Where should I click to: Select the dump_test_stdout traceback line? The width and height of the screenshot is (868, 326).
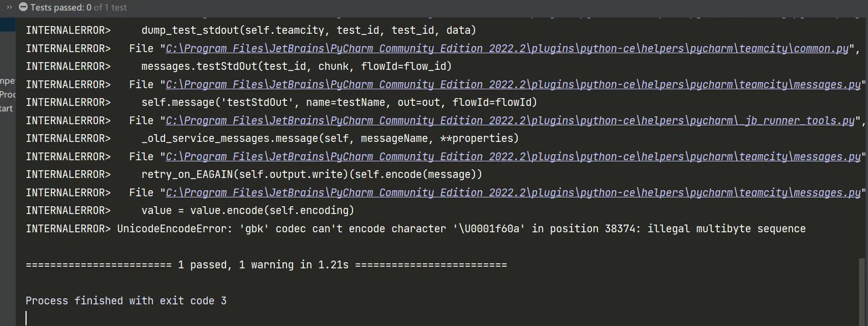[309, 30]
